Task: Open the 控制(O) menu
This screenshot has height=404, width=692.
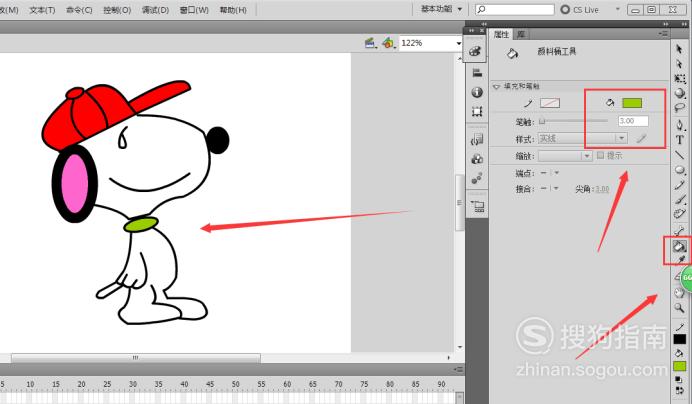Action: pos(117,10)
